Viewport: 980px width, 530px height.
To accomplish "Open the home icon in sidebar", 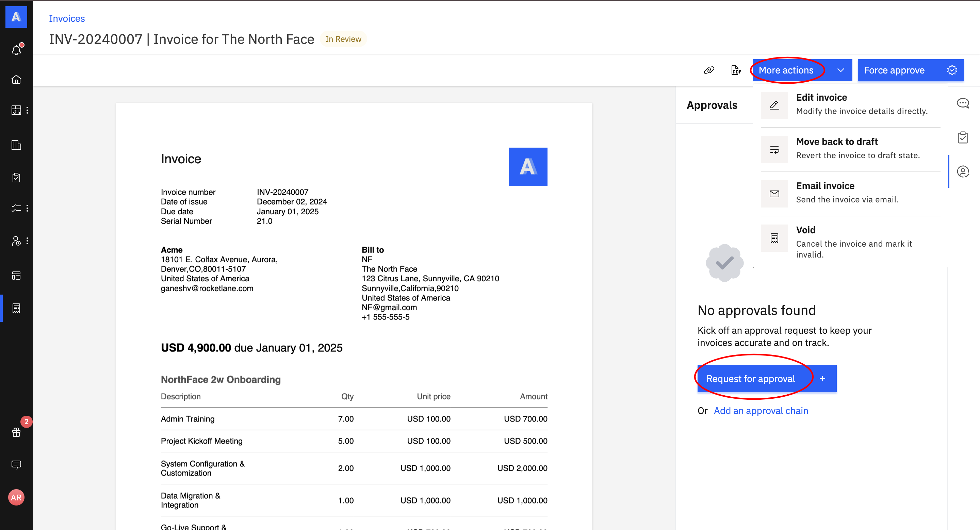I will [16, 80].
